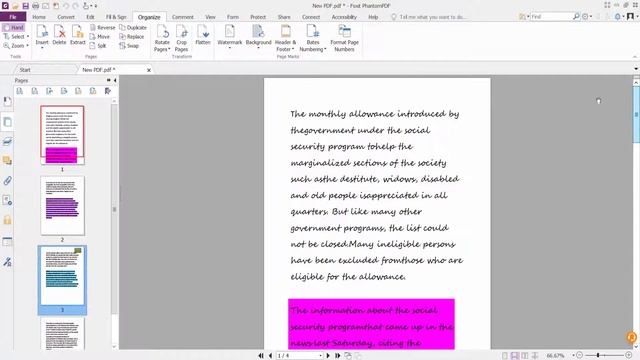Open the Bookmarks panel in left sidebar
Screen dimensions: 640x360
(7, 102)
